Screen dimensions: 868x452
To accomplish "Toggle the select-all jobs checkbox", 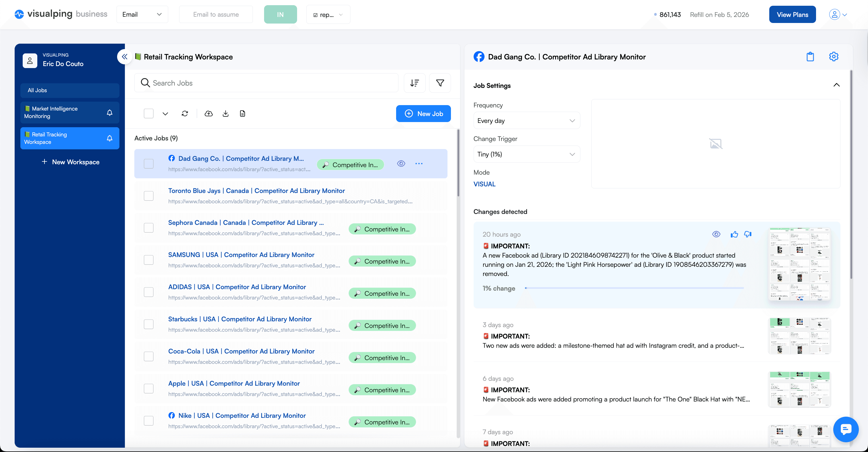I will pos(149,113).
